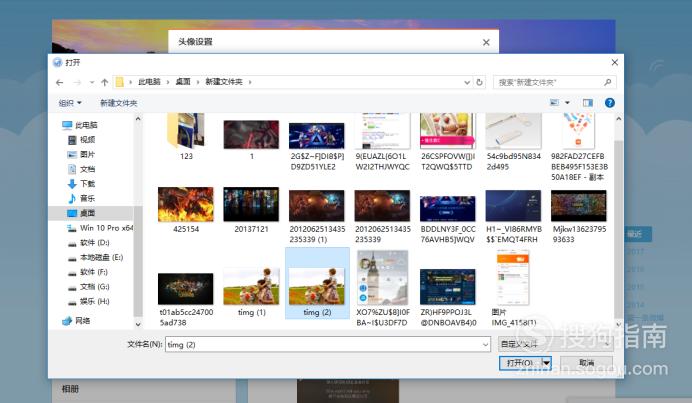The image size is (692, 403).
Task: Select 软件 (F:) drive
Action: [88, 272]
